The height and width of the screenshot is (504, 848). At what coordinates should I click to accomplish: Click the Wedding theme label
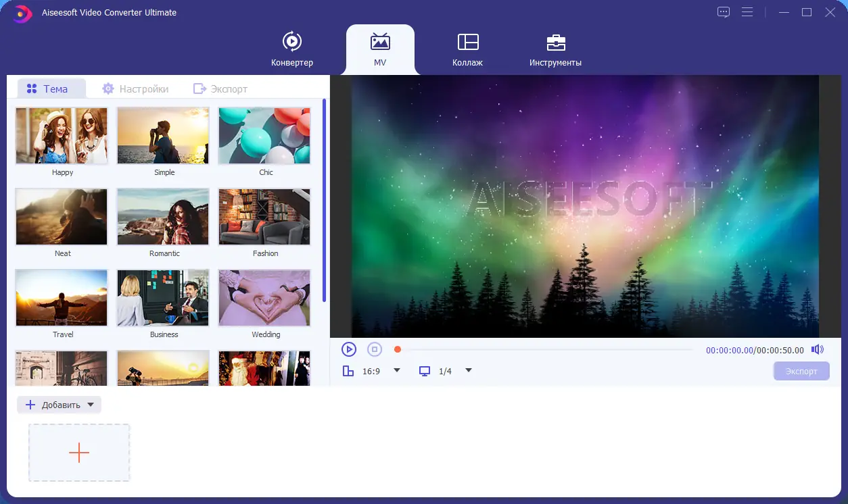tap(266, 334)
